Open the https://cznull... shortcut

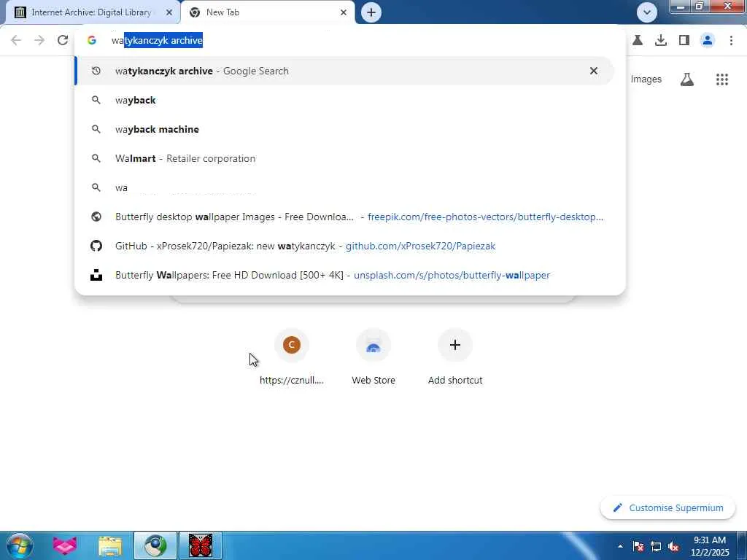pyautogui.click(x=292, y=356)
